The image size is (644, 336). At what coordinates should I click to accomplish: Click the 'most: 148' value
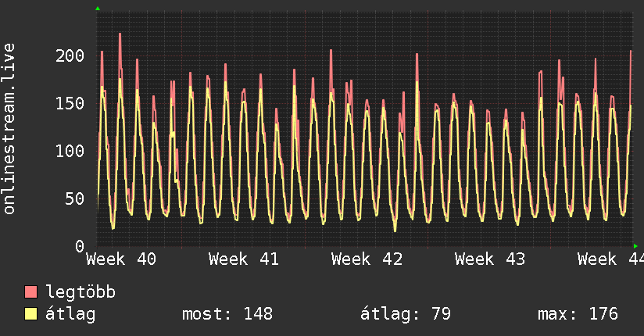[227, 314]
